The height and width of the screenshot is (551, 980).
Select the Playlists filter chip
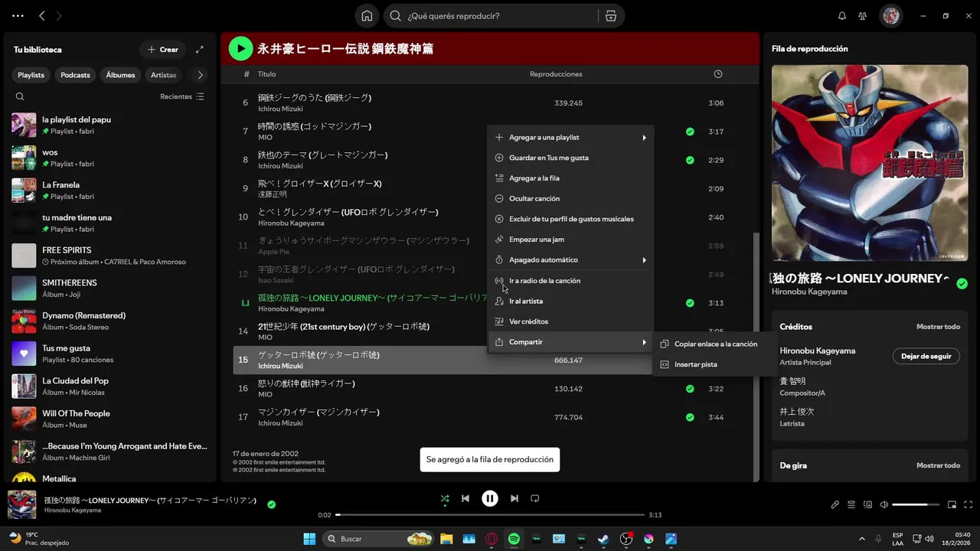coord(31,75)
